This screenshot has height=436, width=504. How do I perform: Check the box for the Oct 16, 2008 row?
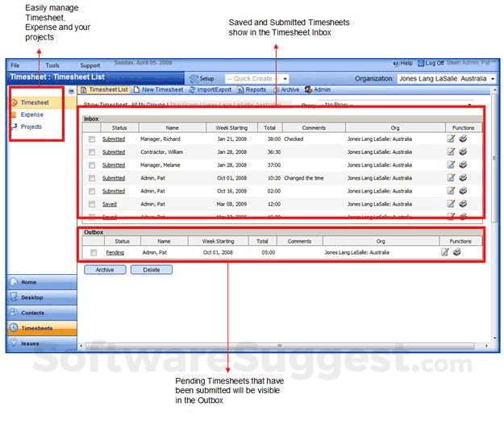coord(92,191)
